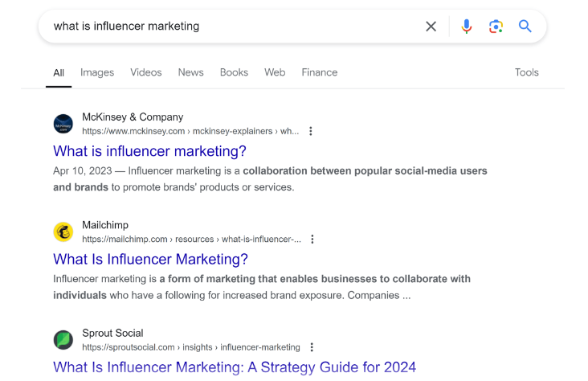Image resolution: width=588 pixels, height=381 pixels.
Task: Switch to the Images tab
Action: (x=97, y=72)
